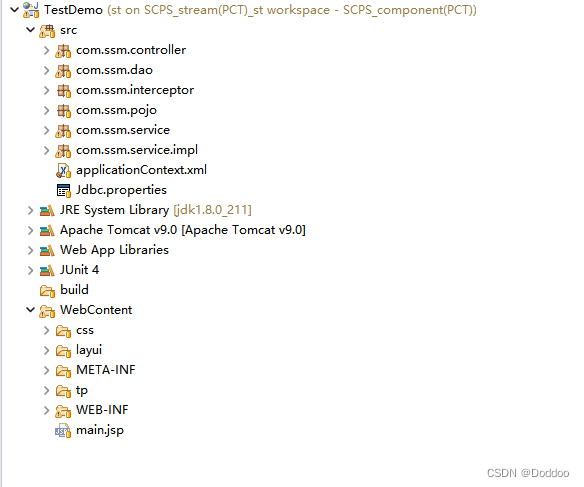The width and height of the screenshot is (584, 487).
Task: Expand the Web App Libraries node
Action: tap(30, 250)
